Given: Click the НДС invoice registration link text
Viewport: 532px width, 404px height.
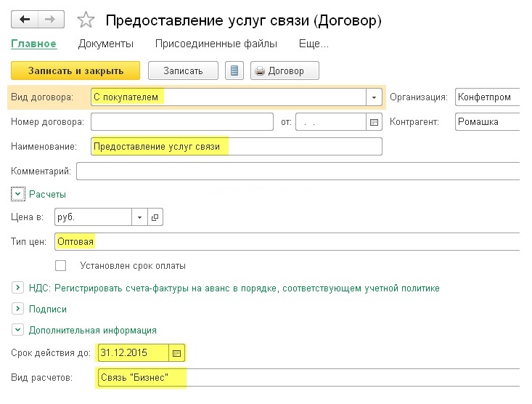Looking at the screenshot, I should (234, 288).
